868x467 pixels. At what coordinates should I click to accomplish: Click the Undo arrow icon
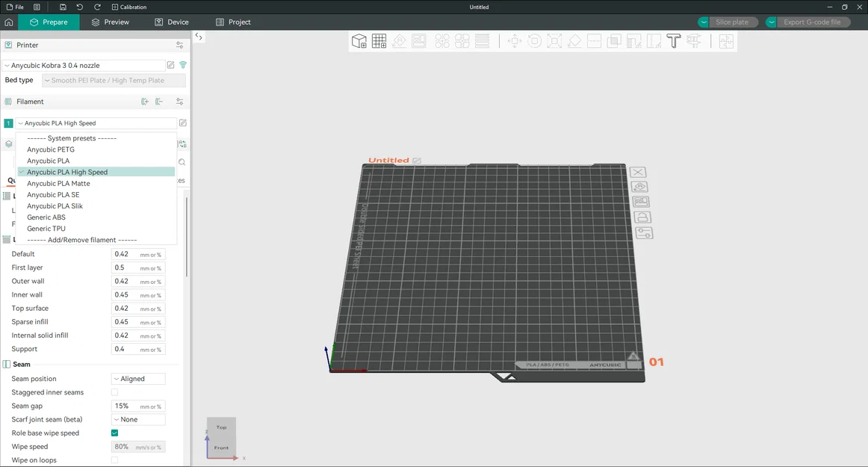[80, 7]
